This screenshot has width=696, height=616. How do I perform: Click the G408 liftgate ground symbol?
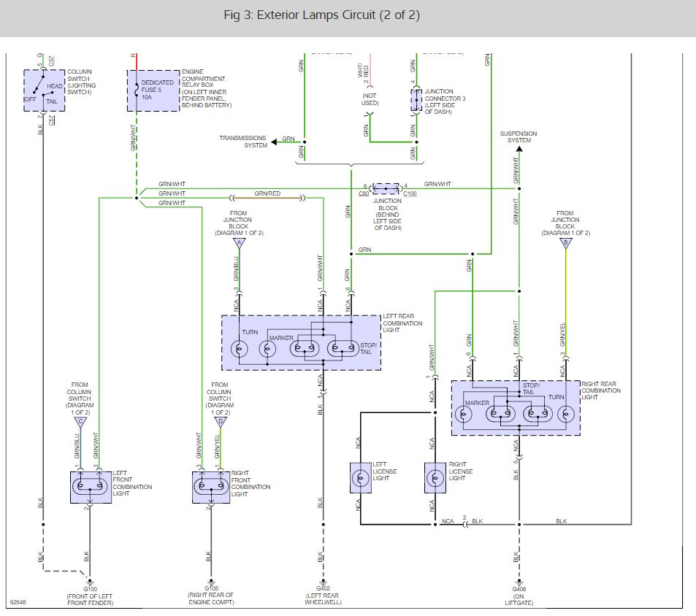pyautogui.click(x=519, y=582)
